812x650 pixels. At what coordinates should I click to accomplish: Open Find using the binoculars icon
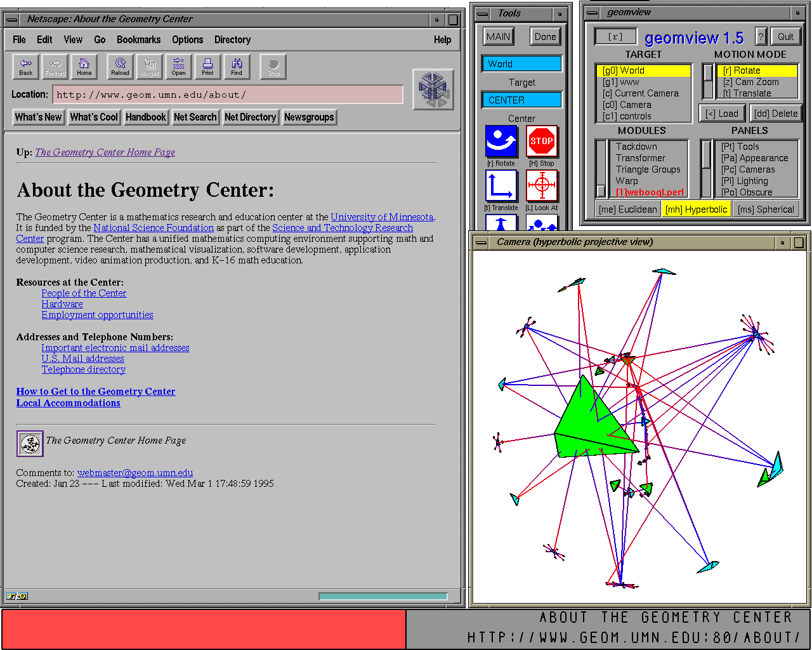(x=237, y=66)
